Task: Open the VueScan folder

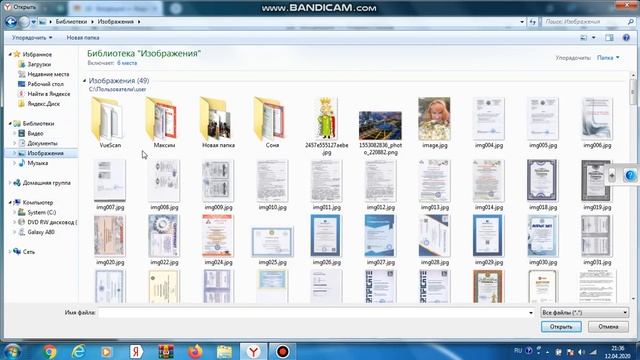Action: coord(109,122)
